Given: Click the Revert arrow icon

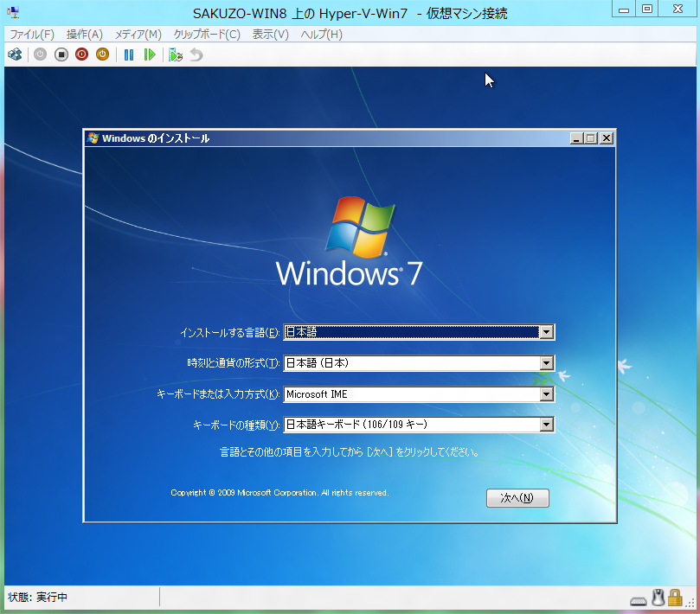Looking at the screenshot, I should tap(196, 54).
